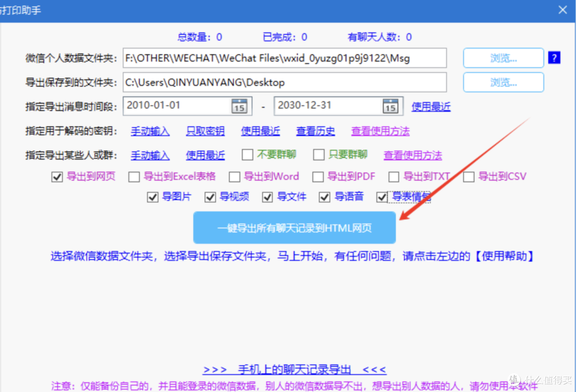Click the 有聊天人数: 0 counter text
Image resolution: width=577 pixels, height=392 pixels.
tap(380, 37)
